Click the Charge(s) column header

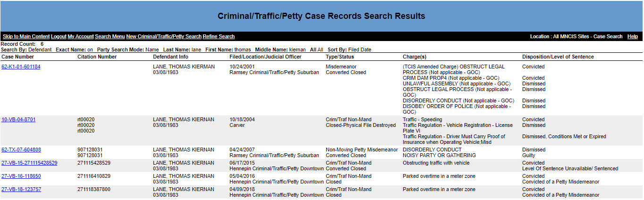pyautogui.click(x=415, y=57)
